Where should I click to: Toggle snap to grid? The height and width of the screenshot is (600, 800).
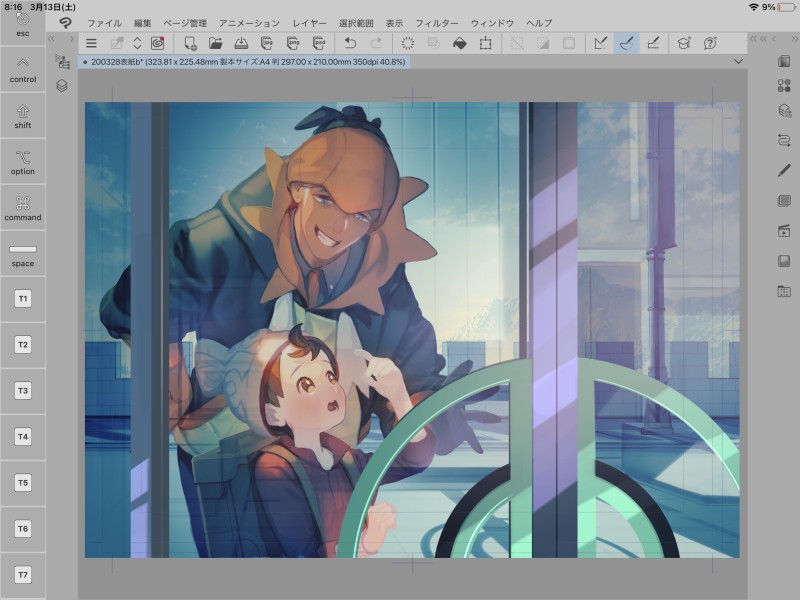click(x=653, y=43)
